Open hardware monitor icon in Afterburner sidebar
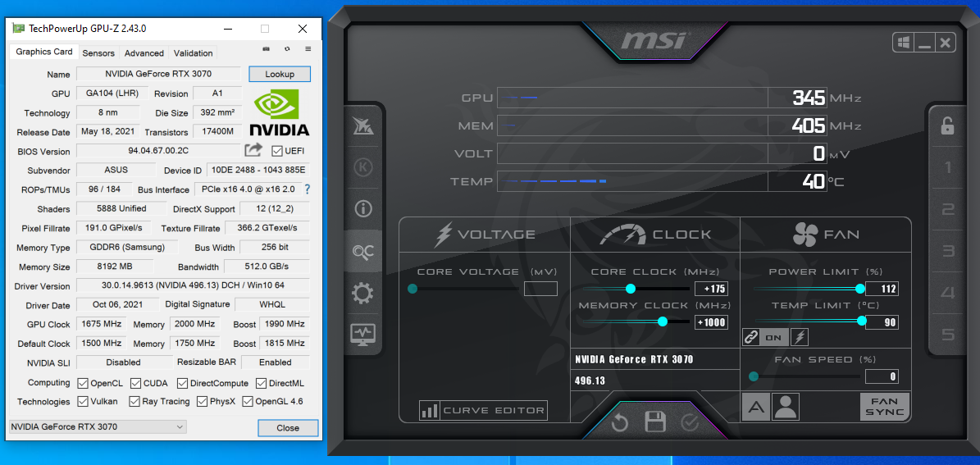 363,334
